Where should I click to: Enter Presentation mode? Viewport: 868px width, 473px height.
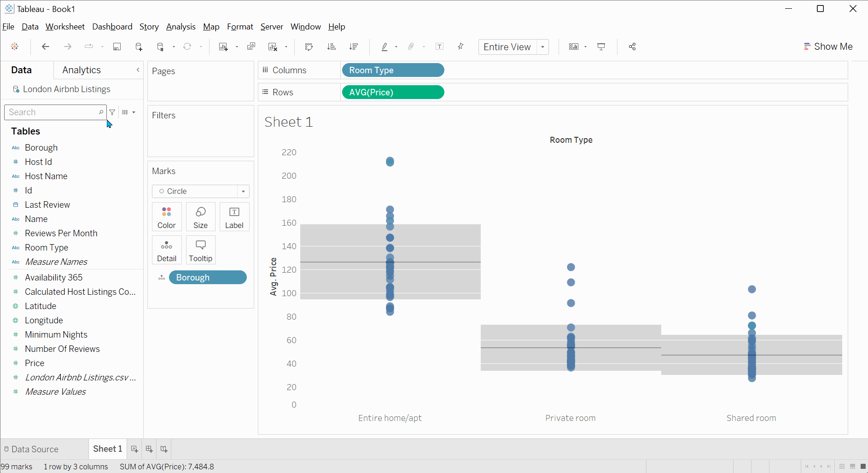(601, 47)
